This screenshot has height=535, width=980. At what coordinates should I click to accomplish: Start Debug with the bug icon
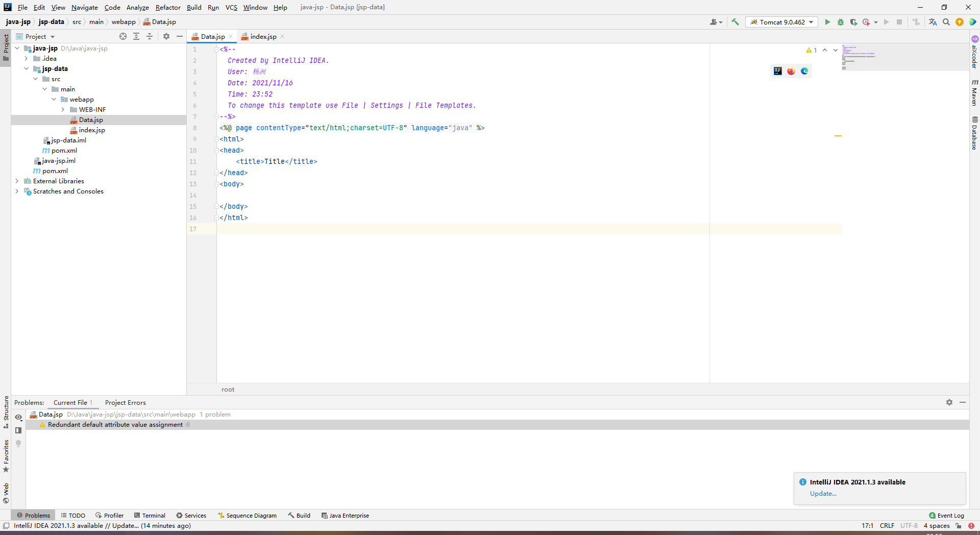tap(841, 22)
